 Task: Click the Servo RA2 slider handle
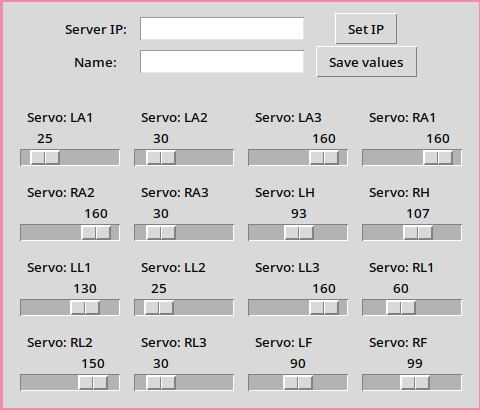[96, 232]
